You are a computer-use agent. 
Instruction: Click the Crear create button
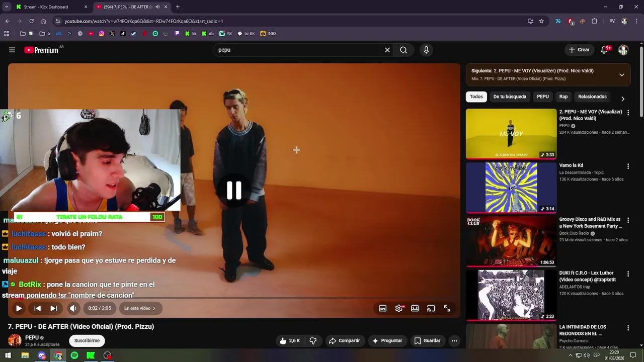tap(579, 50)
